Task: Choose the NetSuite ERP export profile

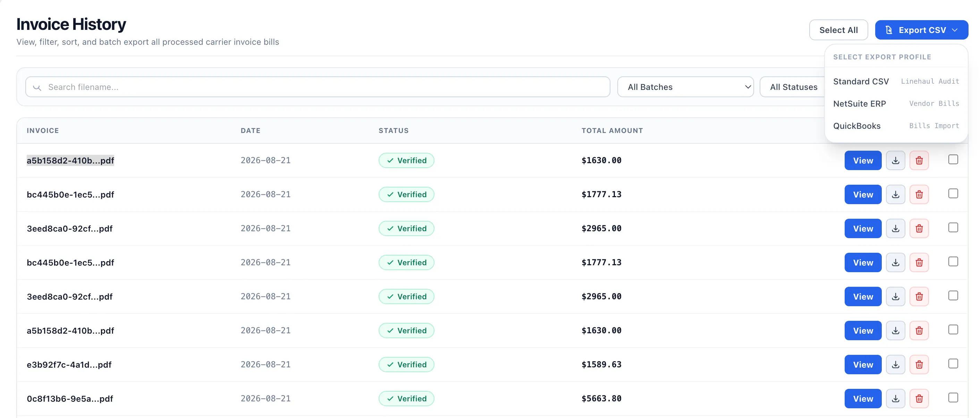Action: (896, 103)
